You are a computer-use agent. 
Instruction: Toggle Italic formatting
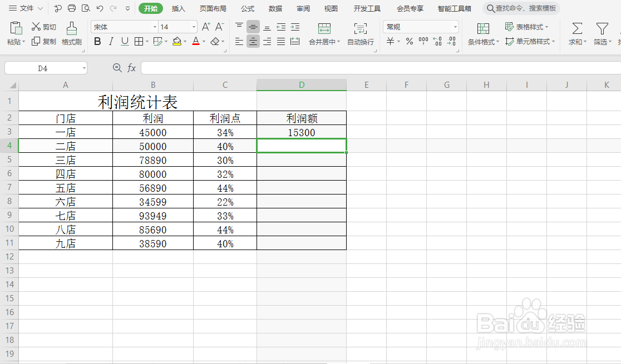(x=111, y=41)
